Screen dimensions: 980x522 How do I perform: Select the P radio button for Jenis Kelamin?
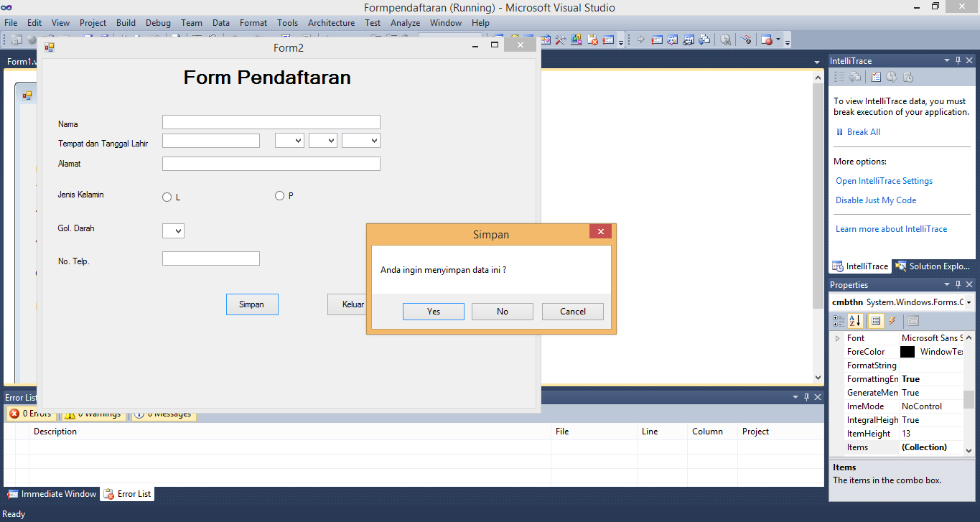click(279, 195)
